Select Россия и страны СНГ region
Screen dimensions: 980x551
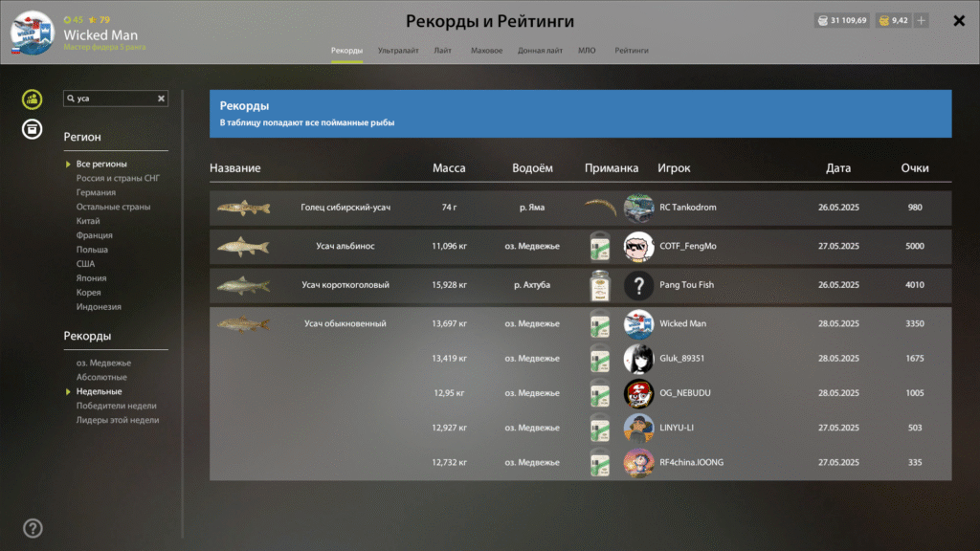click(118, 178)
